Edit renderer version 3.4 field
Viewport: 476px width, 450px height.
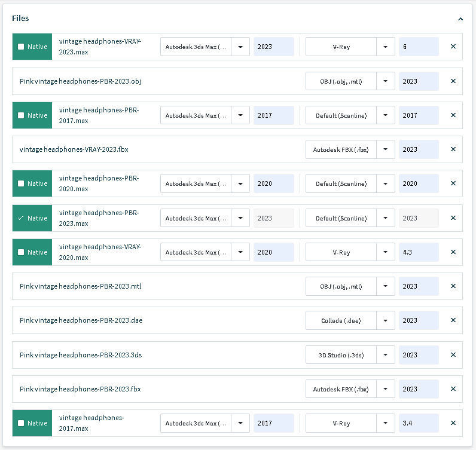tap(418, 423)
